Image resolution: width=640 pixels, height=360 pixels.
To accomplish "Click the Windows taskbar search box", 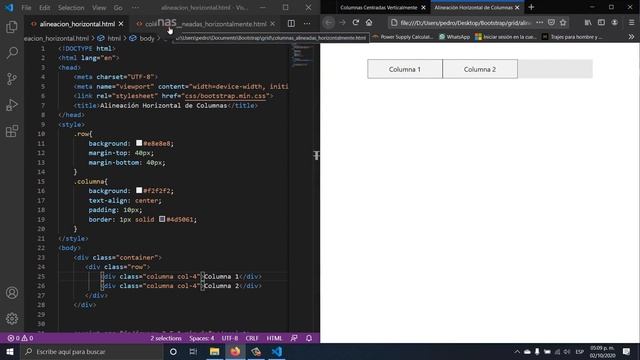I will (x=91, y=351).
